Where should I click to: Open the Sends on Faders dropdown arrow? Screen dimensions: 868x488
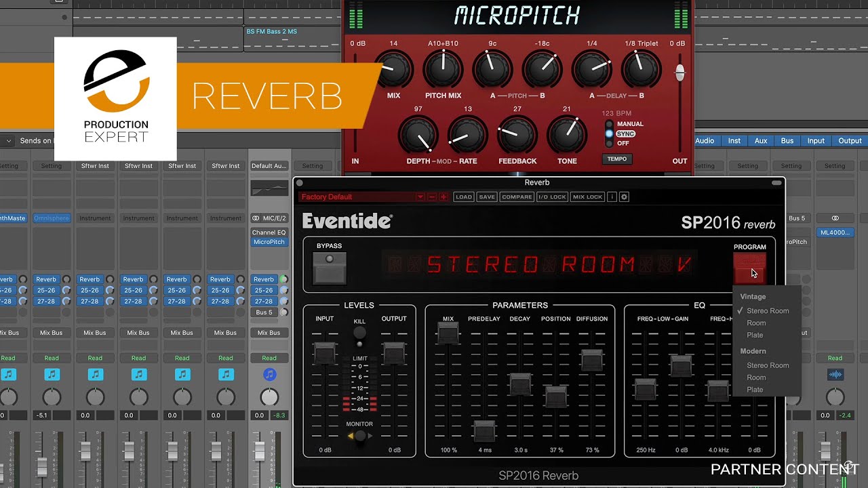point(9,141)
